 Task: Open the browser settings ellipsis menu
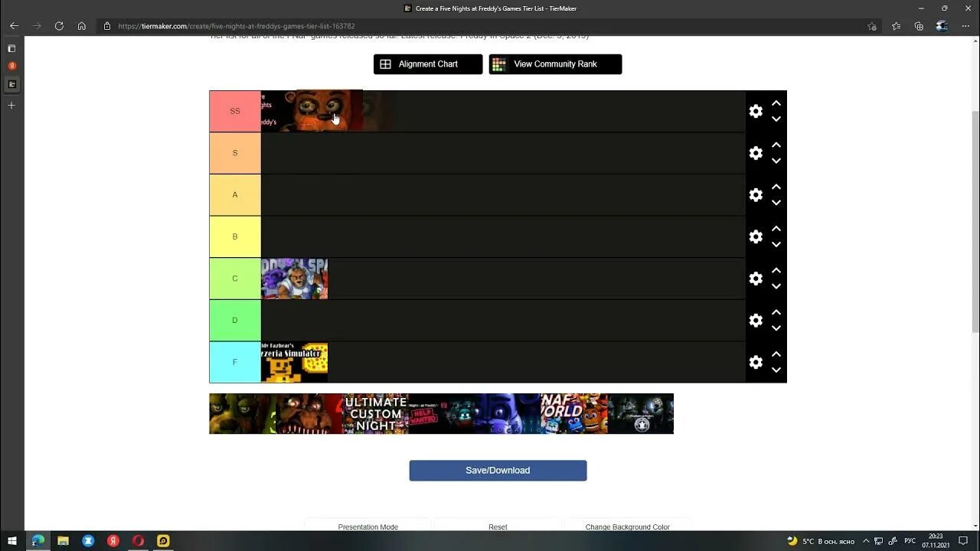[x=965, y=26]
